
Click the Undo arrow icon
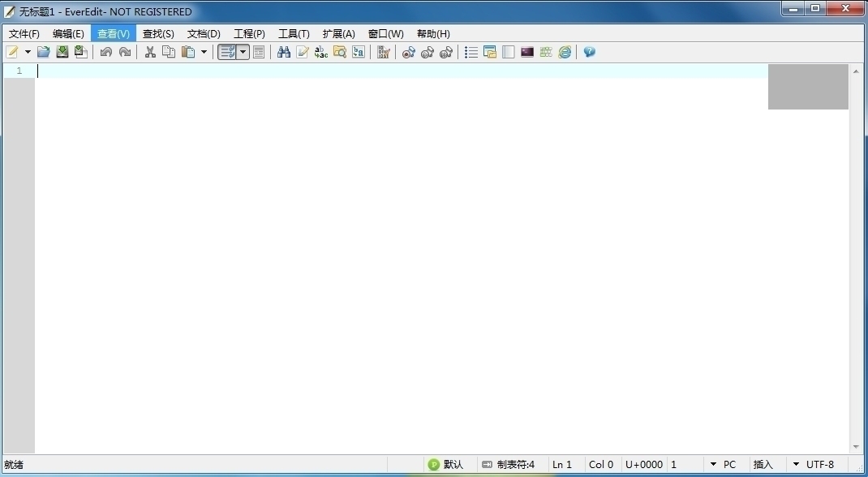tap(106, 52)
